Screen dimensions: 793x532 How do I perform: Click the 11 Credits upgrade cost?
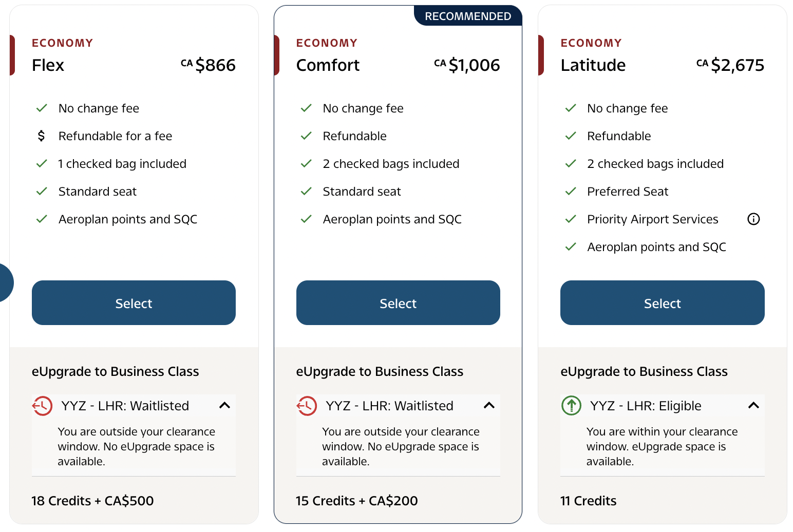pyautogui.click(x=589, y=501)
